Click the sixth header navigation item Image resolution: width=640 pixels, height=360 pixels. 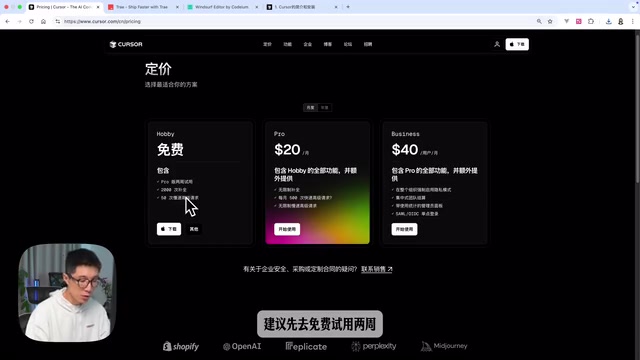click(x=368, y=44)
